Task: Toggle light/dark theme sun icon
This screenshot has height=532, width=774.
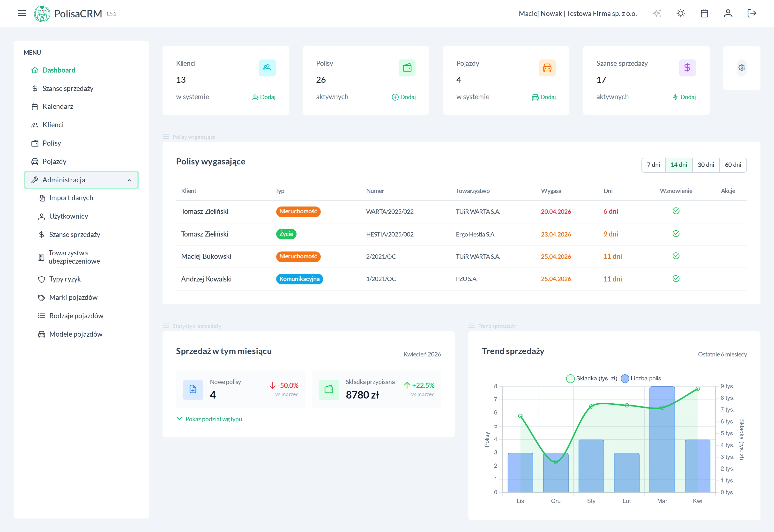Action: pos(680,13)
